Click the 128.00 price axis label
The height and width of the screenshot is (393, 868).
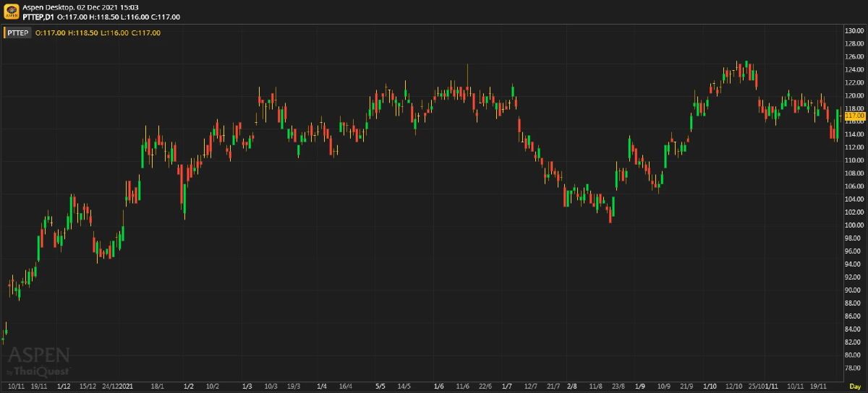coord(855,44)
